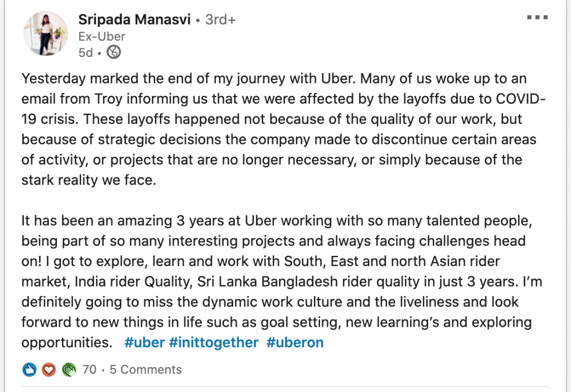Image resolution: width=571 pixels, height=392 pixels.
Task: Open the #uber hashtag
Action: click(144, 342)
